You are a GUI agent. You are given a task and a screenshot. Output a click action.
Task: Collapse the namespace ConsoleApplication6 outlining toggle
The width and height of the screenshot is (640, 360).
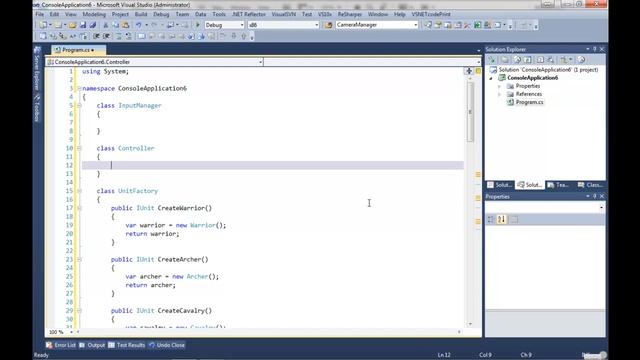(79, 88)
